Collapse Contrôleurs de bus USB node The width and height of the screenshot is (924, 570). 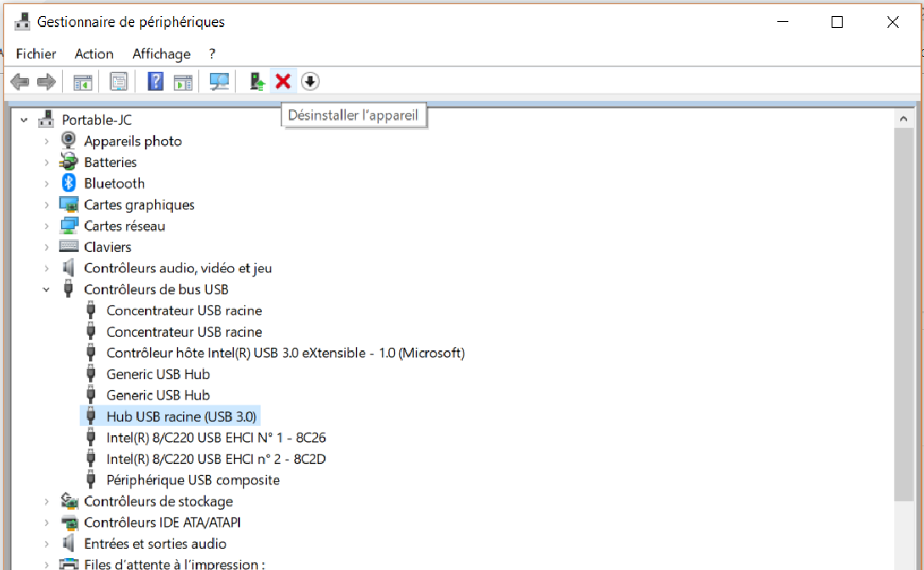(46, 289)
